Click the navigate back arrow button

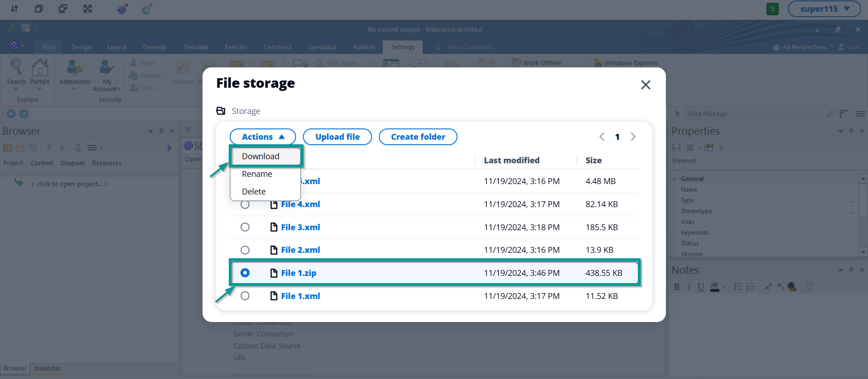[x=11, y=114]
